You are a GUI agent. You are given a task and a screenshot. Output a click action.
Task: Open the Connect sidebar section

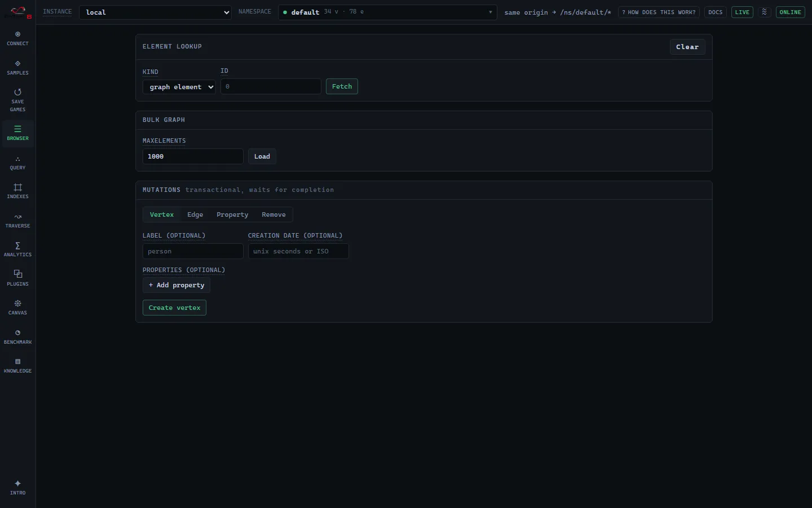tap(17, 38)
